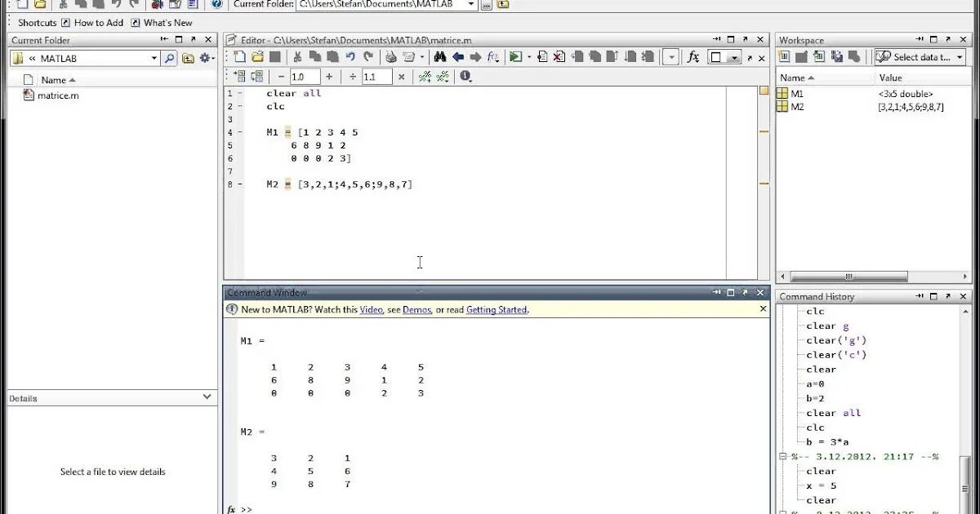Image resolution: width=980 pixels, height=514 pixels.
Task: Click Open file icon in Editor toolbar
Action: (x=257, y=57)
